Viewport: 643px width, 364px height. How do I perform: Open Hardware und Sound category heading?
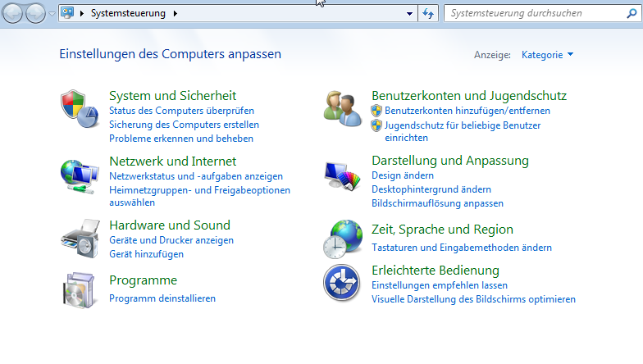[170, 225]
